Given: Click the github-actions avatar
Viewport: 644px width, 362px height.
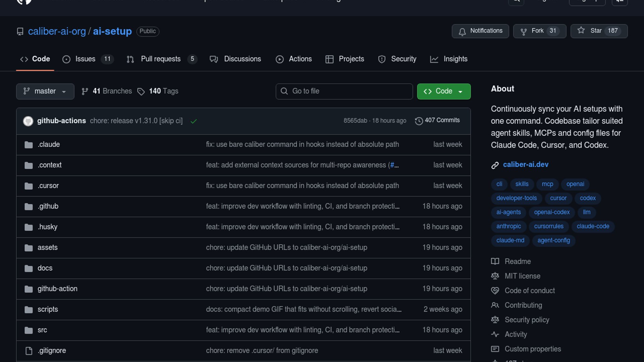Looking at the screenshot, I should tap(28, 121).
